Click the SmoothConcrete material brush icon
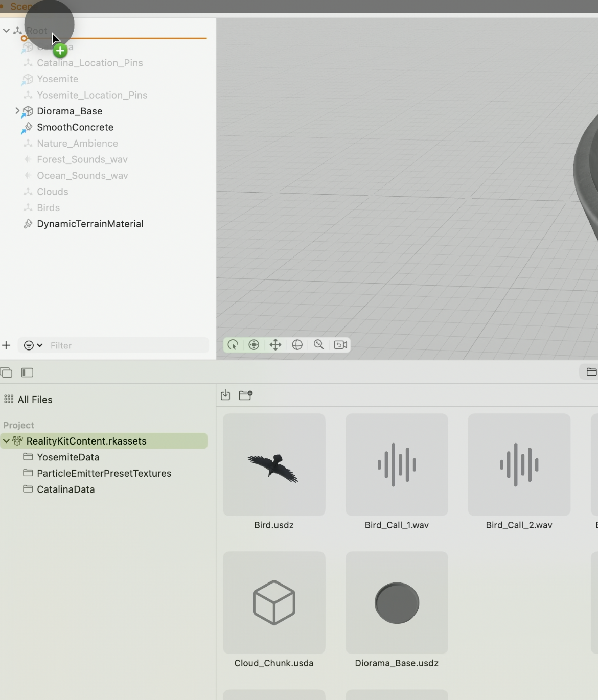Viewport: 598px width, 700px height. click(x=28, y=128)
